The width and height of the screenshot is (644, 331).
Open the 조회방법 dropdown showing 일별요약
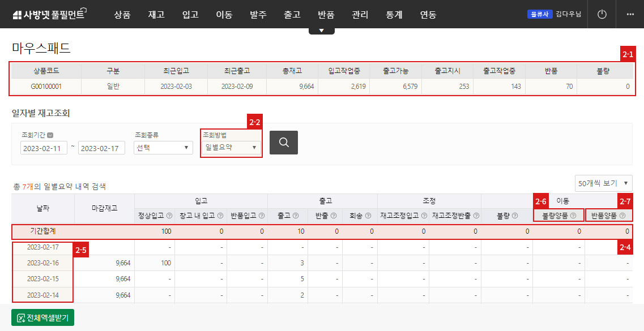[x=229, y=146]
